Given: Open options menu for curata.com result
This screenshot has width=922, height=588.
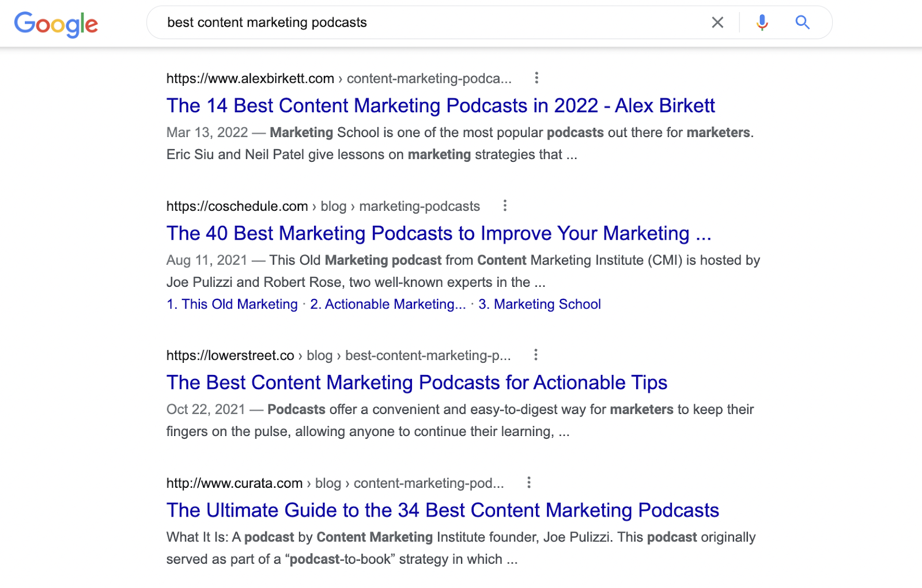Looking at the screenshot, I should tap(528, 483).
